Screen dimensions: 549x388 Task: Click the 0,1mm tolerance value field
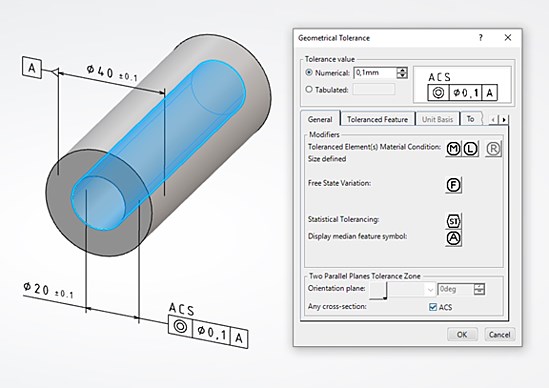[375, 73]
